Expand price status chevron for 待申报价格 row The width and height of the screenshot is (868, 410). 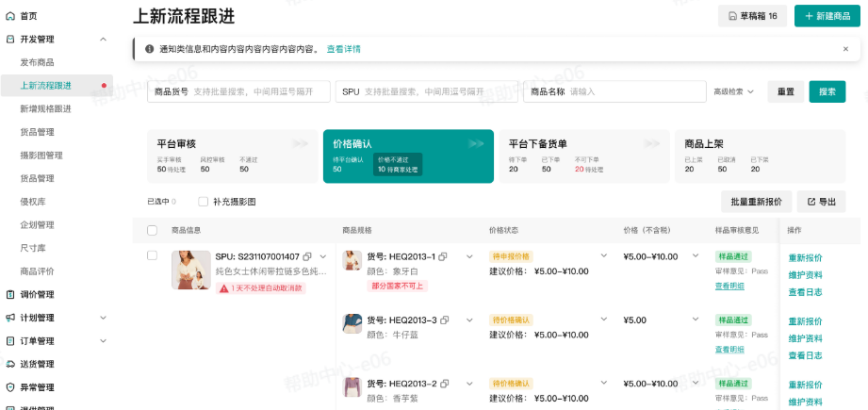tap(604, 256)
